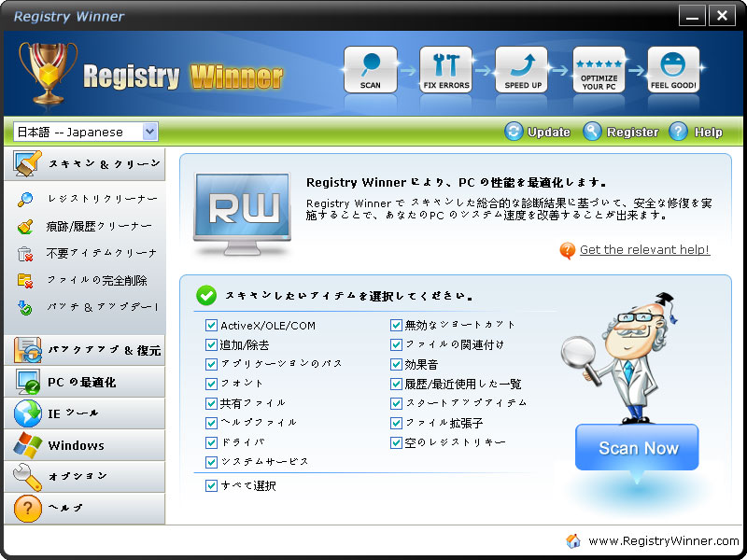The image size is (747, 560).
Task: Toggle the 空のレジストリキー checkbox
Action: point(396,442)
